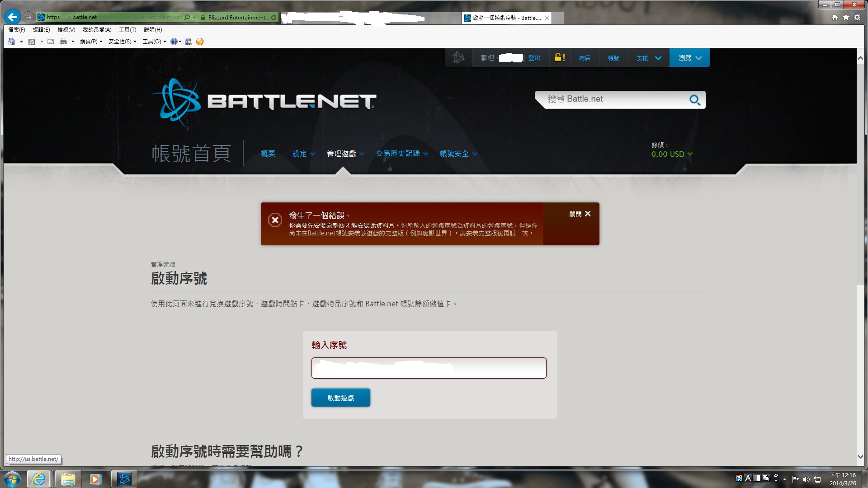This screenshot has width=868, height=488.
Task: Click the browser Forward arrow button
Action: point(28,17)
